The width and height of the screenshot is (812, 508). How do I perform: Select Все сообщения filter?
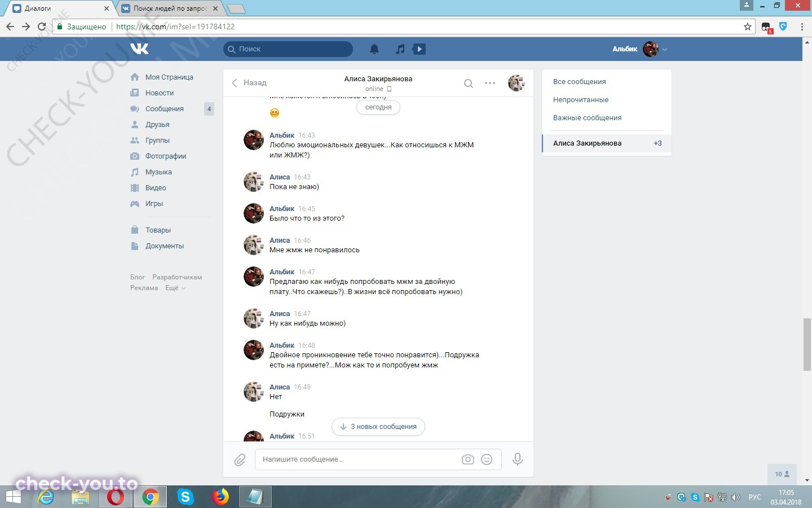tap(579, 82)
